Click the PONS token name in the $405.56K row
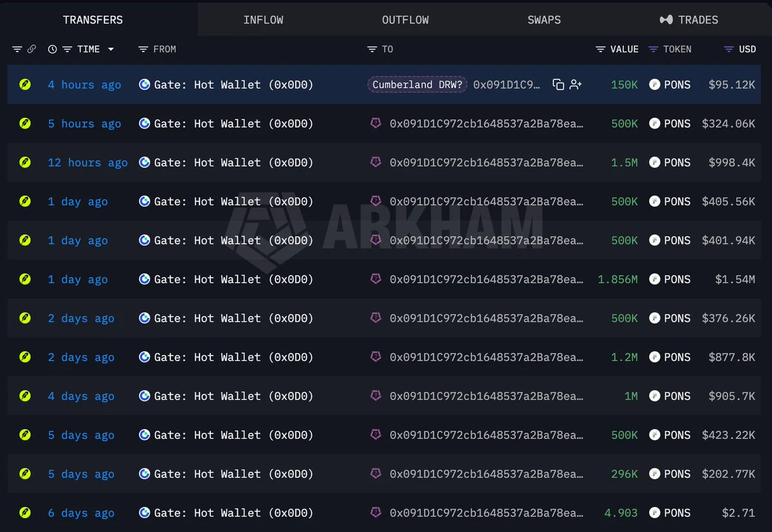This screenshot has height=532, width=772. [x=677, y=201]
